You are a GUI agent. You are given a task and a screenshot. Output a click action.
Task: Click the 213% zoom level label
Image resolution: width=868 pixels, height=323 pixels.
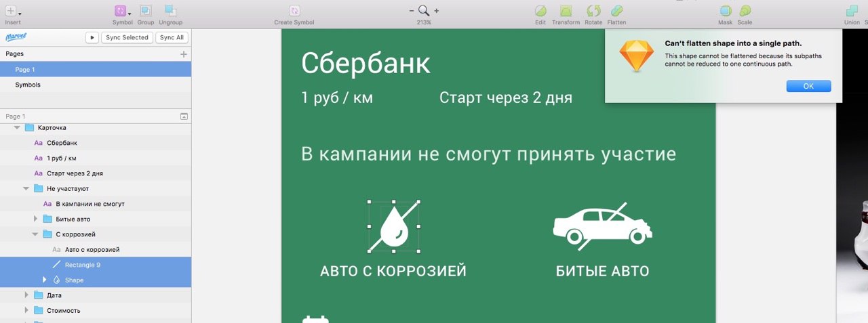(x=425, y=22)
